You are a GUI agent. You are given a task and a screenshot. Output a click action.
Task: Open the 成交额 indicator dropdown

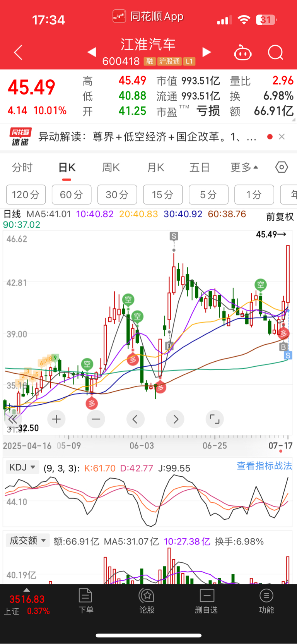coord(27,540)
